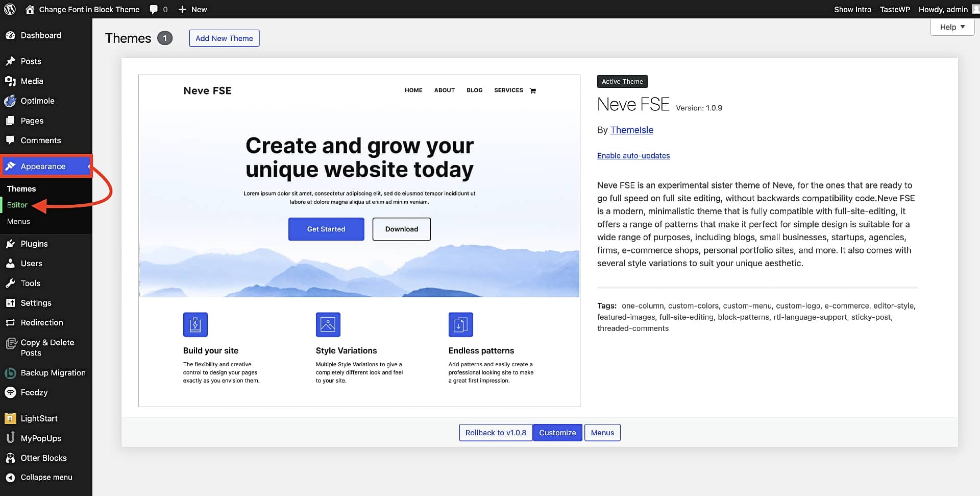Select the Plugins menu item

(46, 244)
